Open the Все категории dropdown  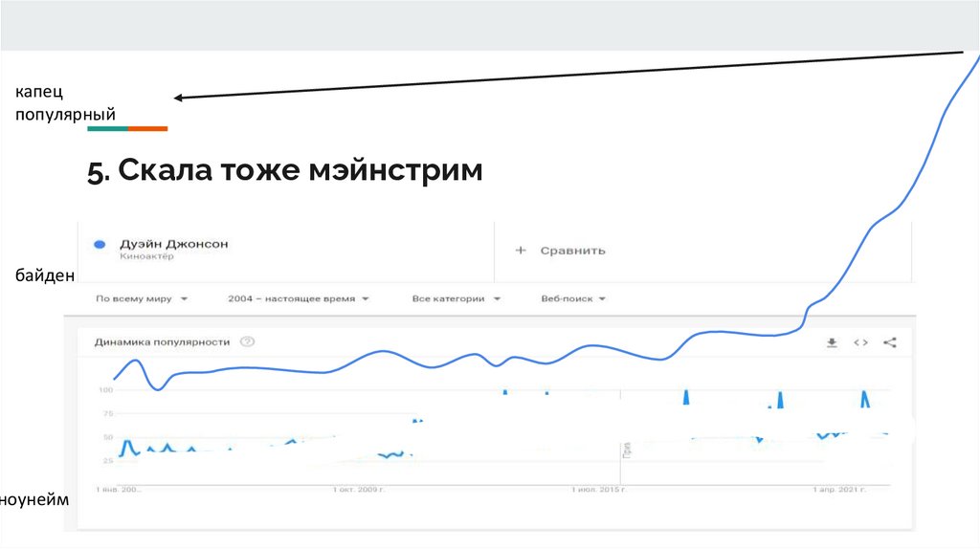point(457,298)
